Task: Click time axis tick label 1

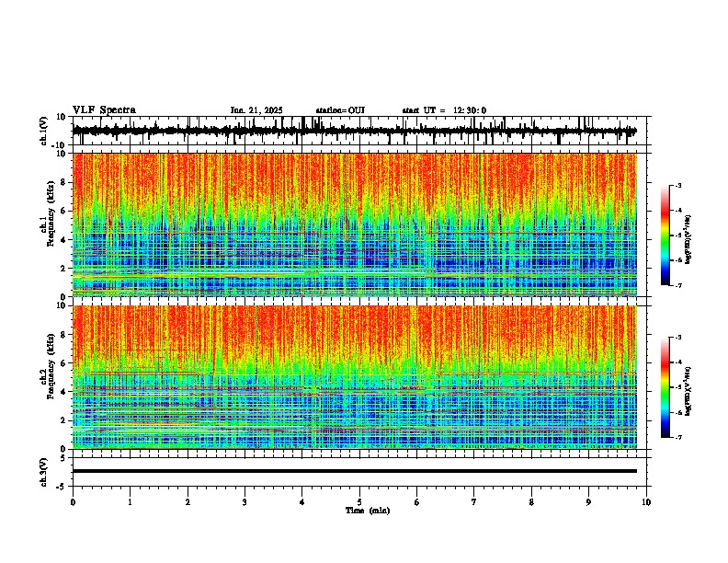Action: 130,502
